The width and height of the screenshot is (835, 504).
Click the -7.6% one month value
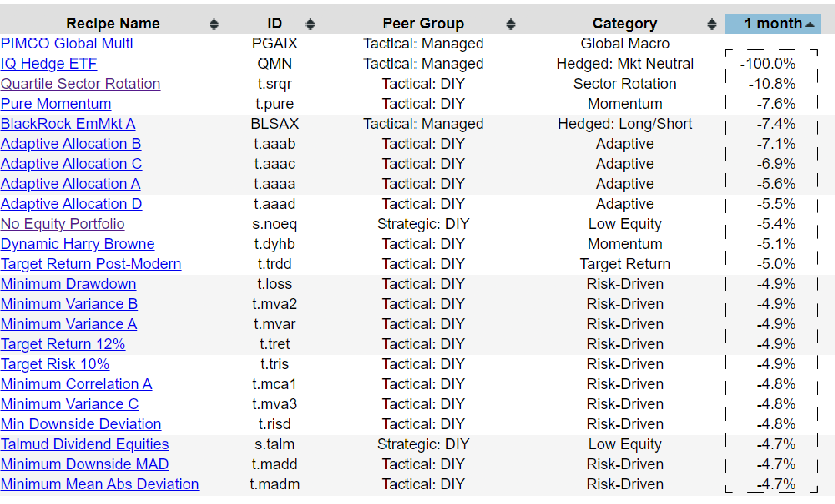(x=776, y=103)
